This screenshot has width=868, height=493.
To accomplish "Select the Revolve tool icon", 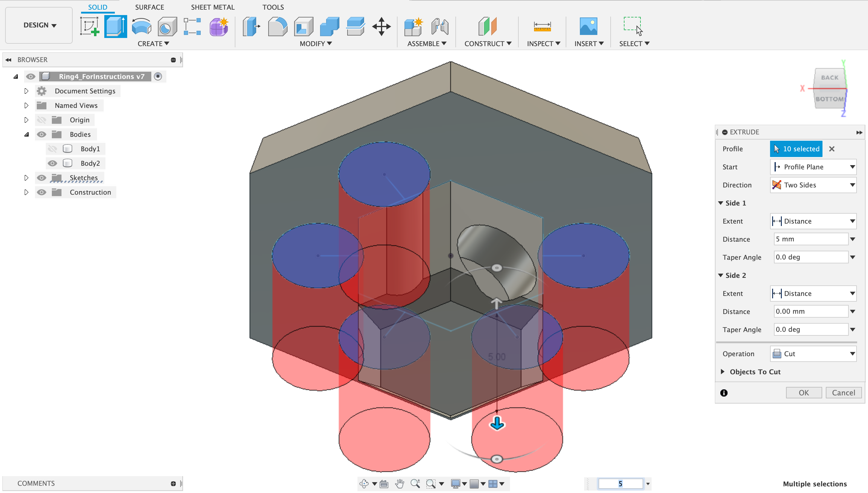I will click(x=141, y=27).
